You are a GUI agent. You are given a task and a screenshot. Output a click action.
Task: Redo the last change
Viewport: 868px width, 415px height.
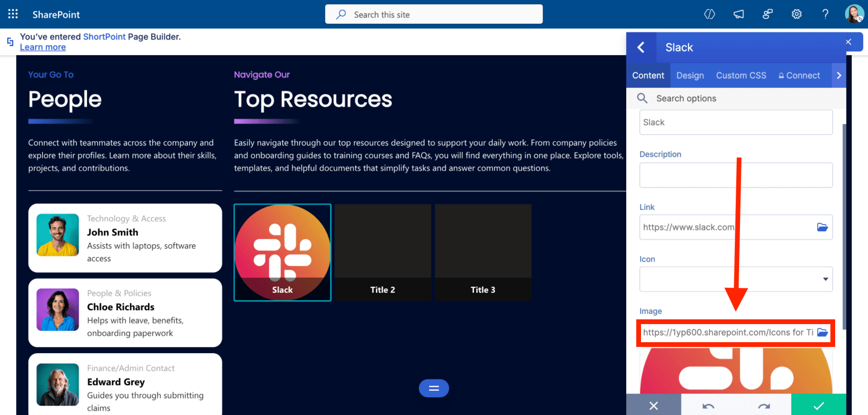[764, 405]
